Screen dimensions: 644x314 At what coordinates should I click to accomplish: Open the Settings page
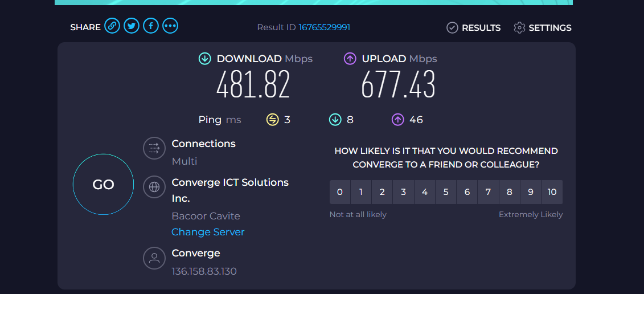(x=543, y=28)
